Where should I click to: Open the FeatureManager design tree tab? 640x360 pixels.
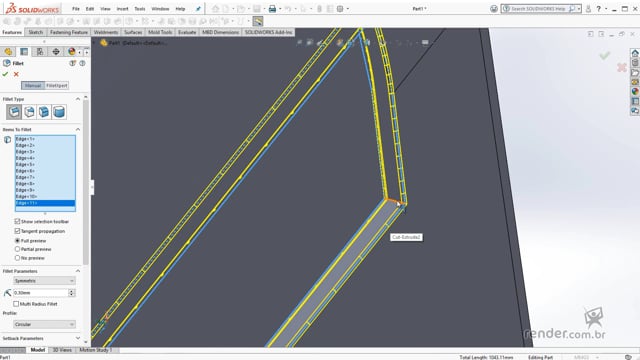8,51
